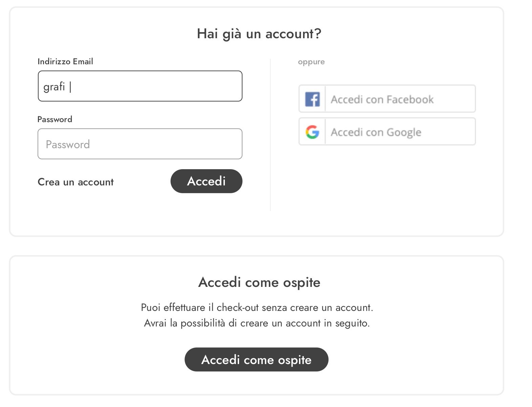Click the 'Indirizzo Email' field label
Screen dimensions: 532x407
click(x=65, y=62)
